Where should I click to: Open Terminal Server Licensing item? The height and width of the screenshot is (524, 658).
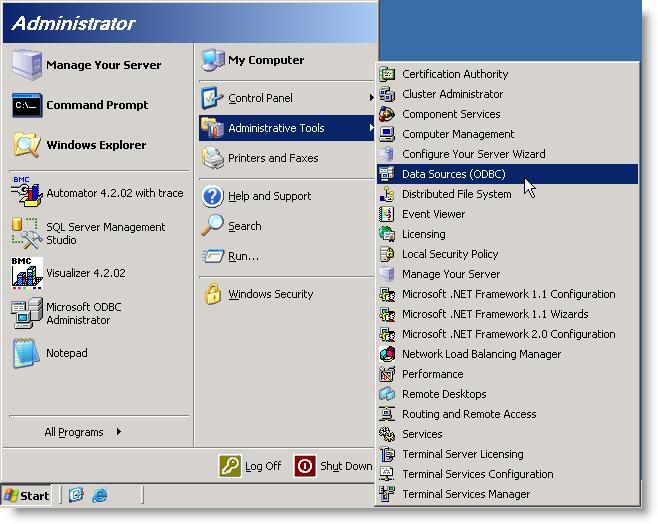507,454
